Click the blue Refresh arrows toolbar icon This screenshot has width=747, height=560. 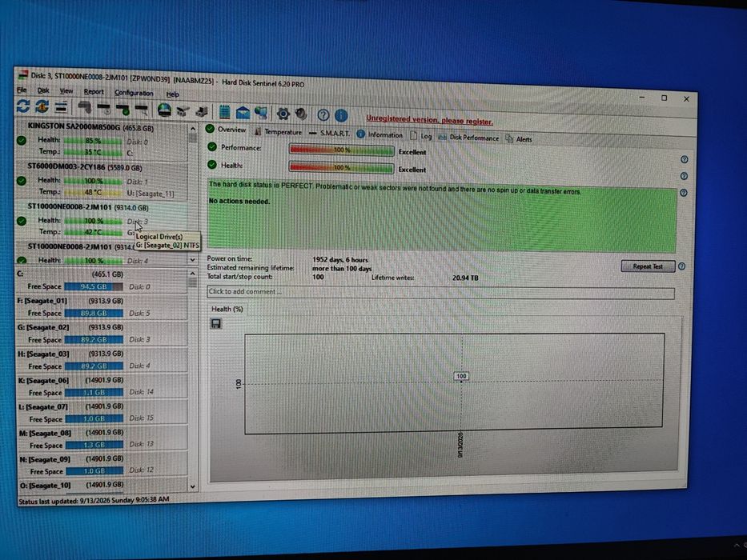[x=23, y=106]
